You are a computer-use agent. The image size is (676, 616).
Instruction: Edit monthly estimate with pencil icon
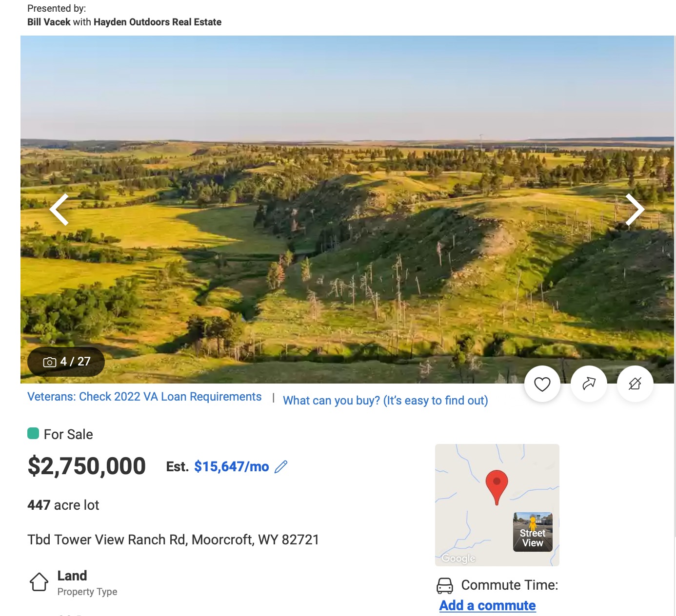(x=281, y=467)
